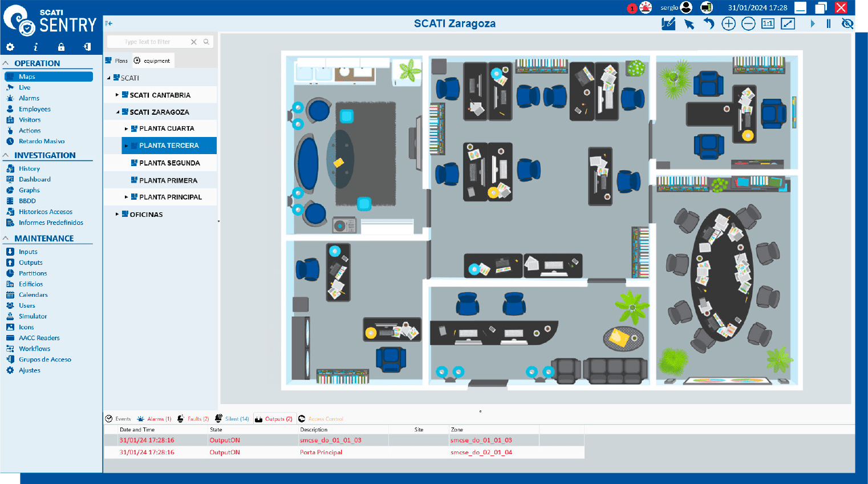Go to Alarms in the sidebar
The height and width of the screenshot is (484, 868).
(29, 98)
